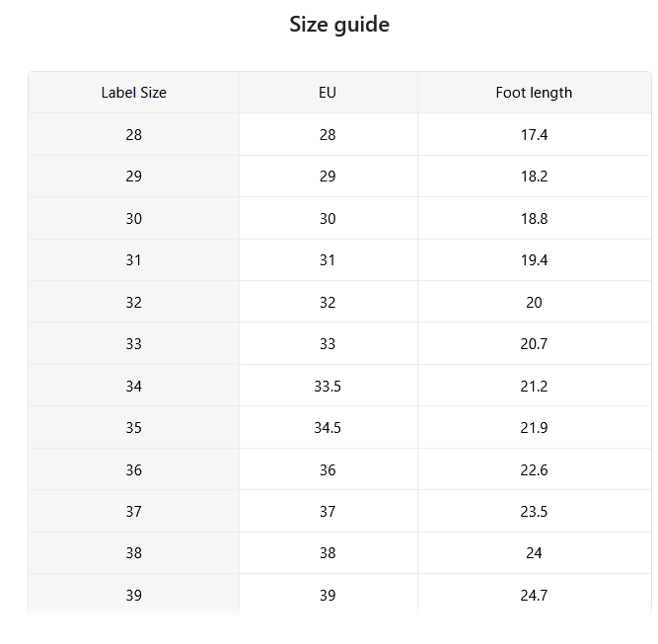Select foot length 18.2 cell
Viewport: 658px width, 644px height.
point(534,177)
